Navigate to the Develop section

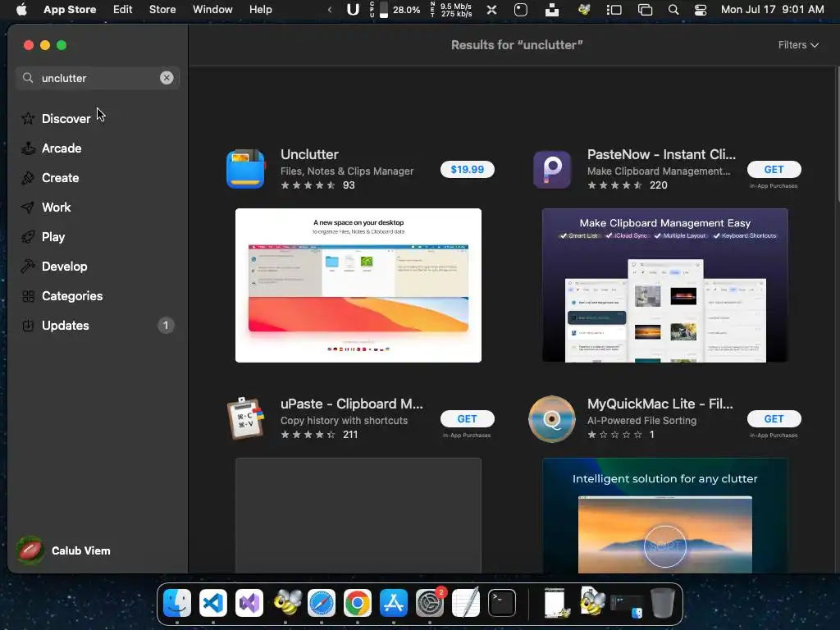pos(64,267)
